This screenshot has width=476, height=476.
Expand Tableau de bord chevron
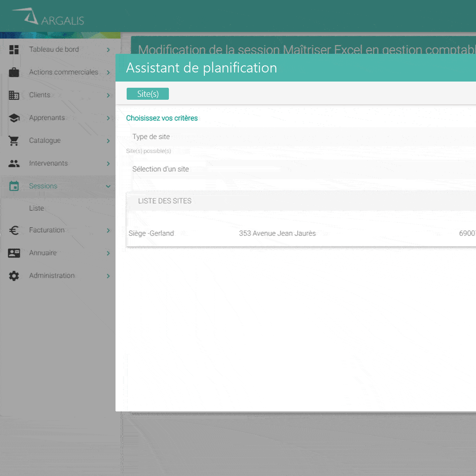[108, 50]
